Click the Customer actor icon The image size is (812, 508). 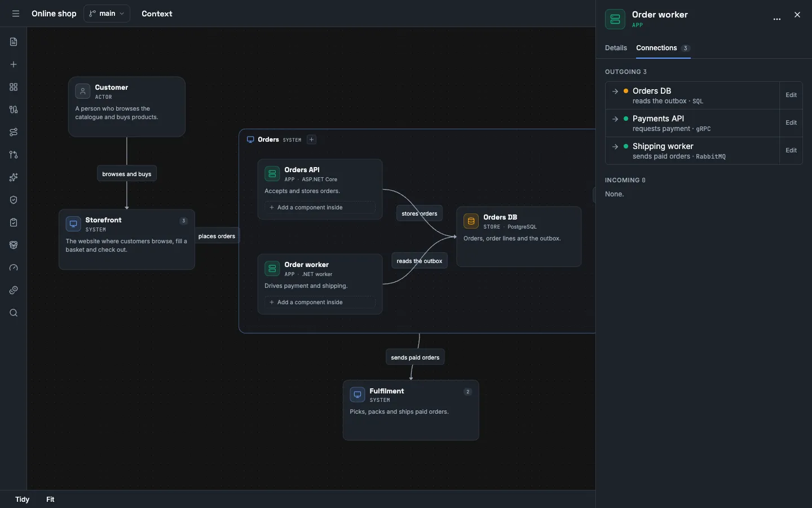coord(83,91)
